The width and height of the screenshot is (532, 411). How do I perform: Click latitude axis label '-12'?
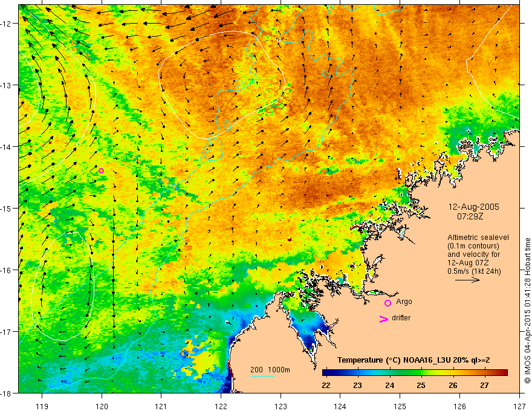click(x=6, y=24)
